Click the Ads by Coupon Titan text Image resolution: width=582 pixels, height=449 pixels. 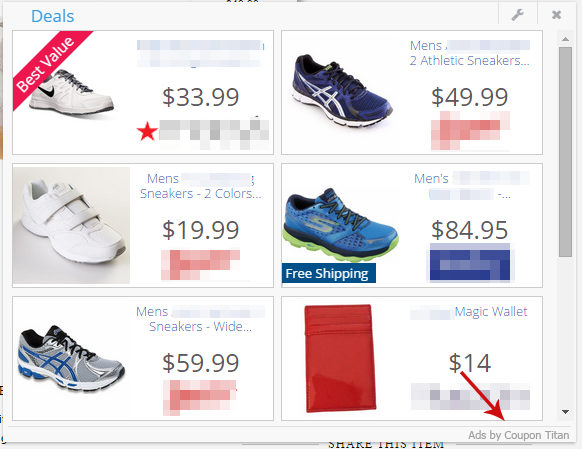tap(519, 435)
